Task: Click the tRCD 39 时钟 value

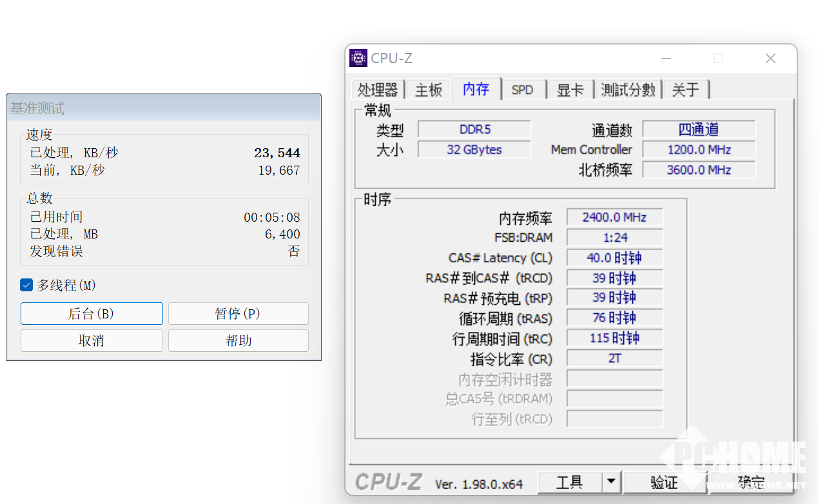Action: (x=615, y=278)
